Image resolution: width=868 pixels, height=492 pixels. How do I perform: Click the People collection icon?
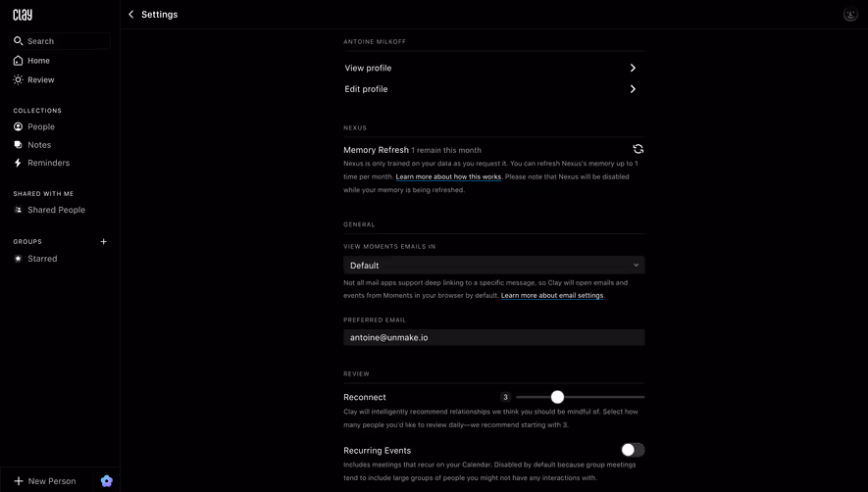tap(19, 126)
